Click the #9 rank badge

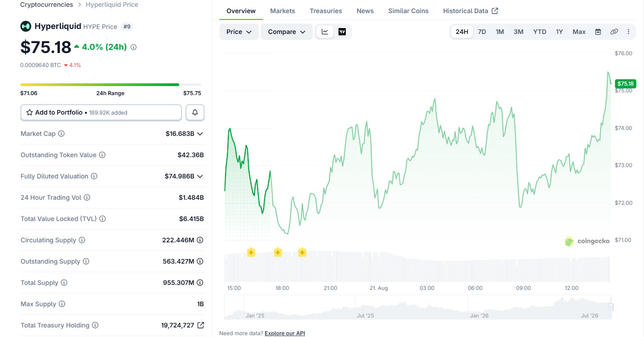pos(127,27)
